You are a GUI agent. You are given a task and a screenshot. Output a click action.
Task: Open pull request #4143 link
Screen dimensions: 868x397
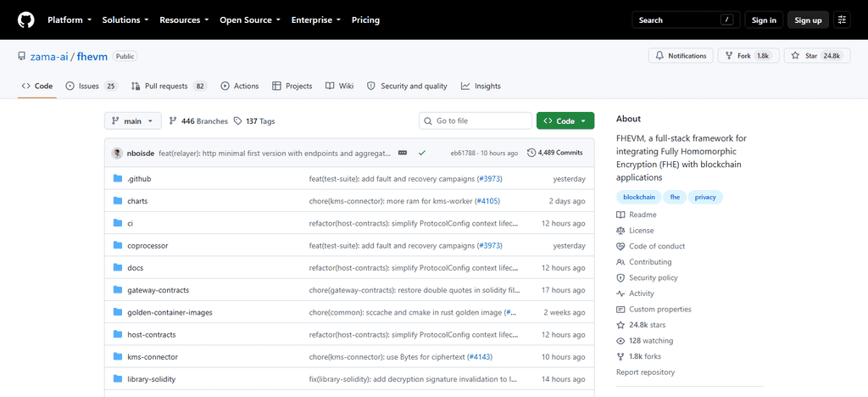(480, 356)
